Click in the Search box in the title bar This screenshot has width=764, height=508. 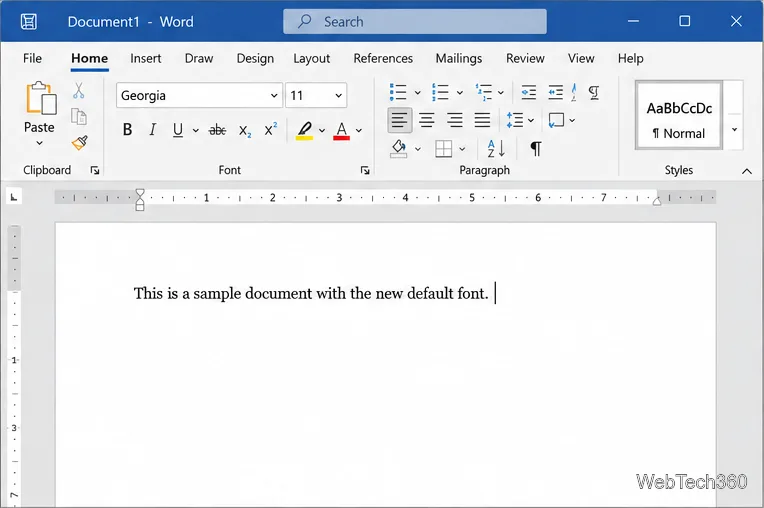point(415,21)
